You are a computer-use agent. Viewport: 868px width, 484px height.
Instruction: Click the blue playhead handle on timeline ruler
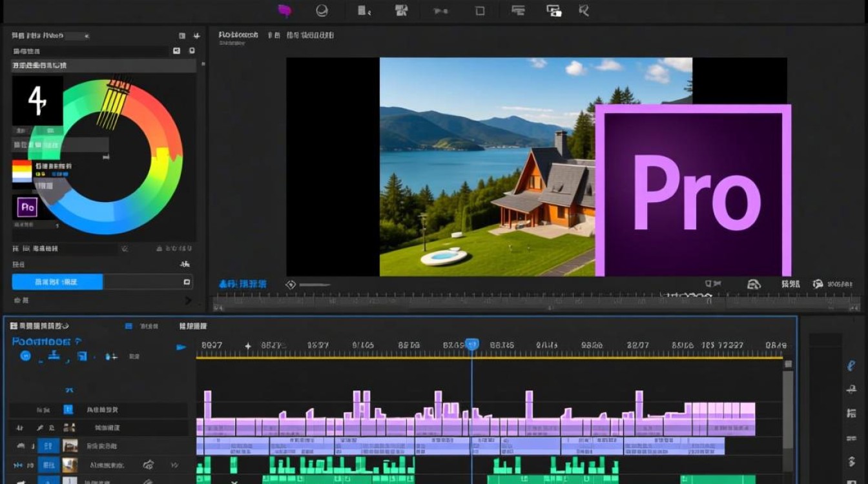click(x=472, y=345)
